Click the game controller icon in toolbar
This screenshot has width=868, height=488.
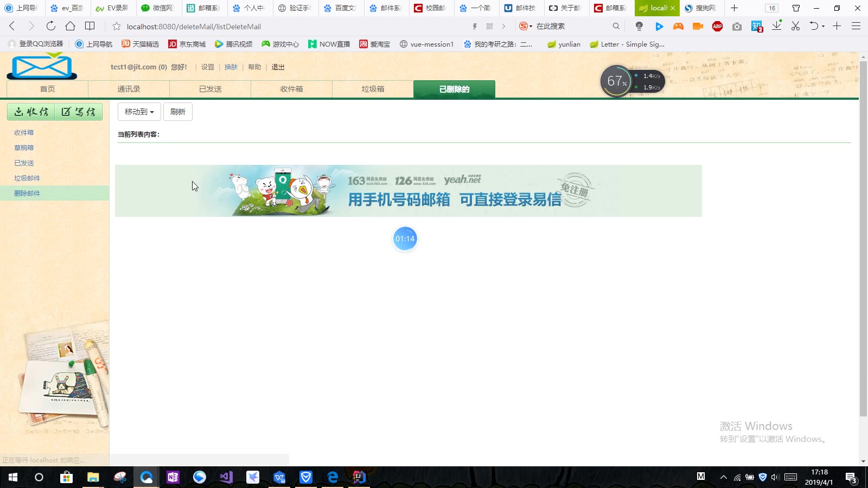pyautogui.click(x=678, y=26)
